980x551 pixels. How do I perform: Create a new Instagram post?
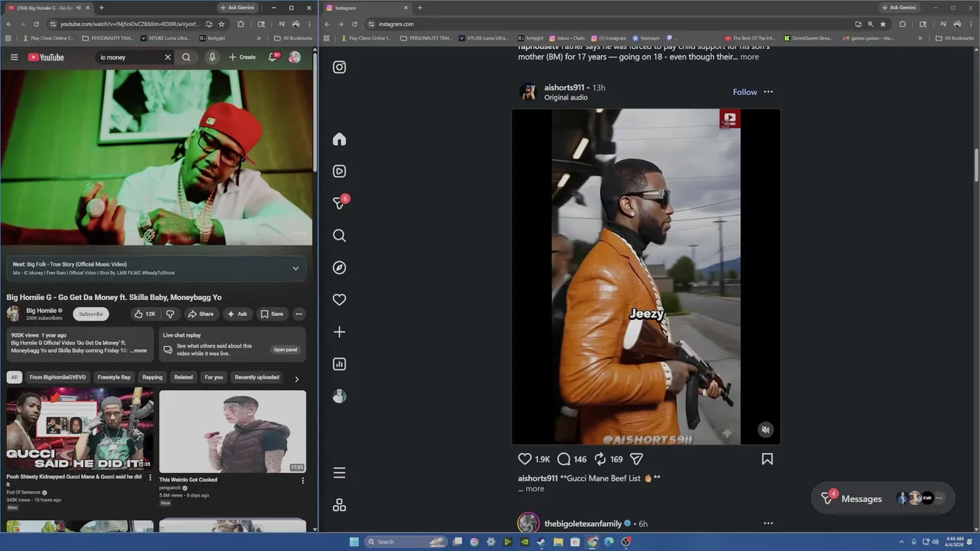(339, 332)
